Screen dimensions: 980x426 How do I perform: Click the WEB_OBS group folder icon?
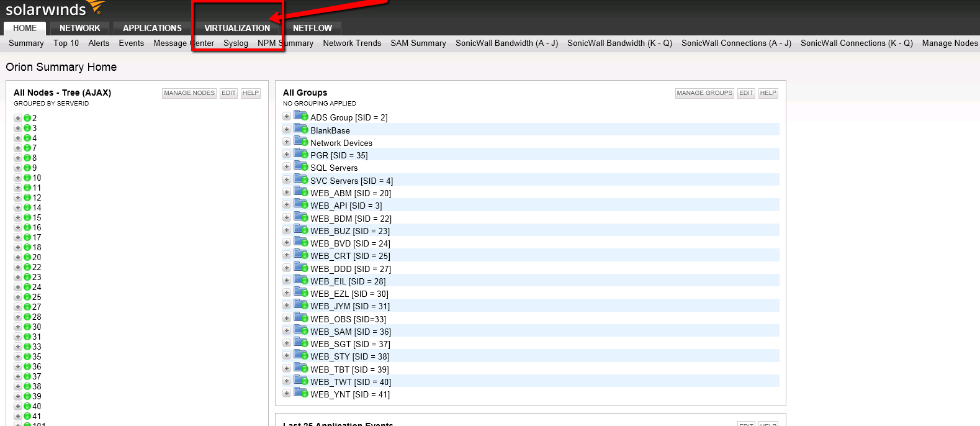click(x=301, y=317)
